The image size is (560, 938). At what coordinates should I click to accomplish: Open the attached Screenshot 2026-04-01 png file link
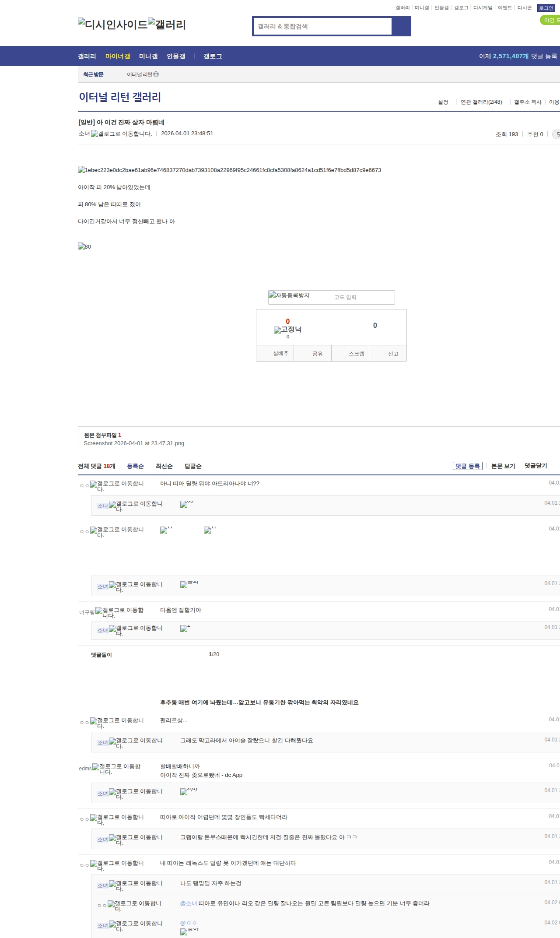click(134, 443)
